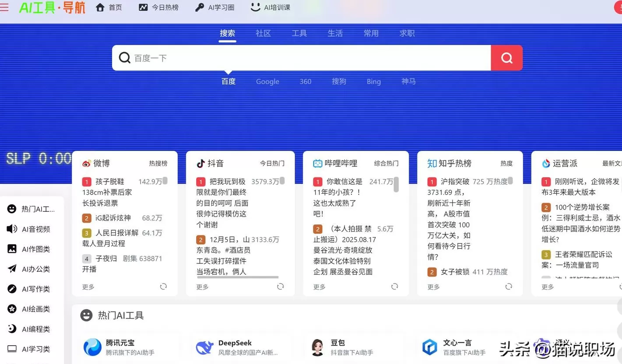Refresh the 微博 hot search card
This screenshot has width=622, height=364.
click(x=163, y=287)
